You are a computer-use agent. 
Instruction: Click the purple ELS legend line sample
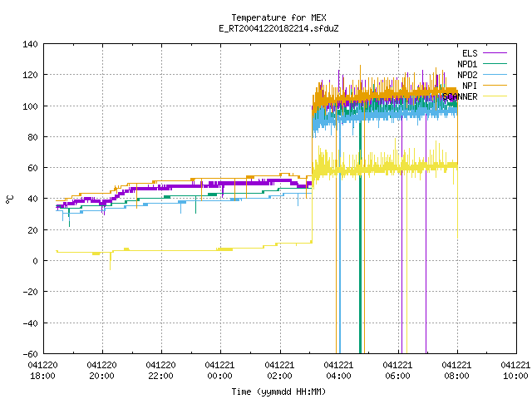click(x=495, y=53)
